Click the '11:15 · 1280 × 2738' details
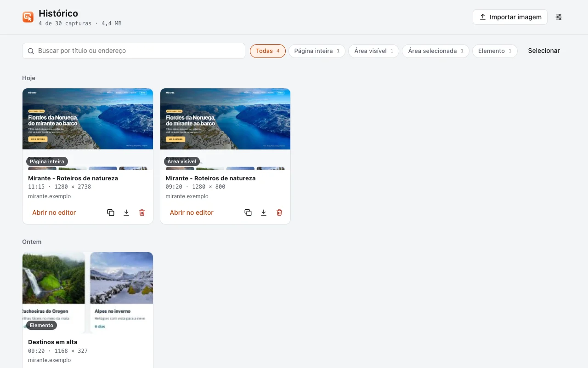 click(60, 187)
